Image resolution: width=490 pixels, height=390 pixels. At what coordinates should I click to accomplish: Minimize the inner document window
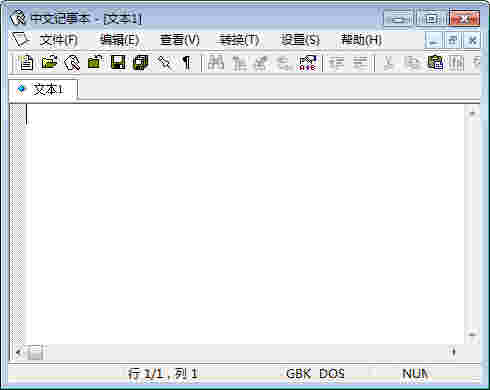coord(433,41)
